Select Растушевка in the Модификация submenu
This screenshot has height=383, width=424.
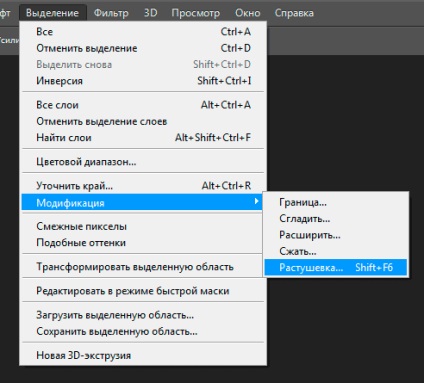point(336,267)
